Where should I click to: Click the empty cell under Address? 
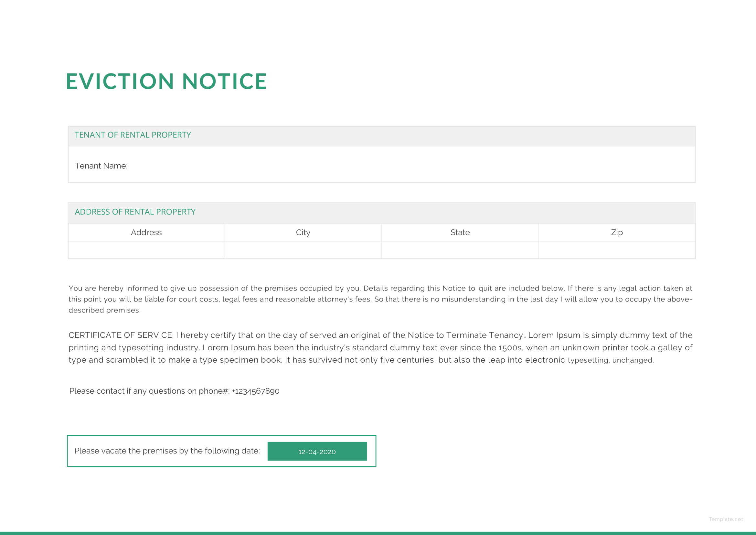(x=146, y=250)
